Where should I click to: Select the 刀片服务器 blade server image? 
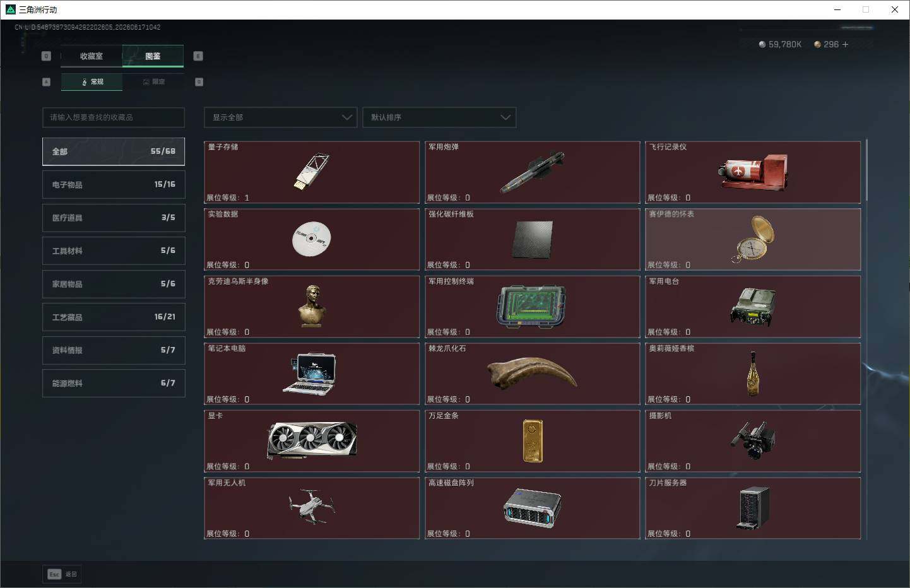[x=753, y=508]
